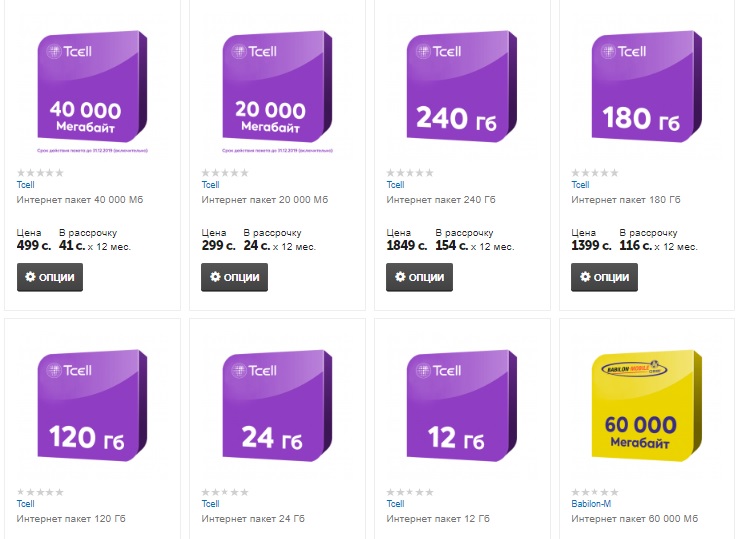The height and width of the screenshot is (539, 737).
Task: Open the Tcell 180 Гб product picture
Action: click(x=646, y=90)
